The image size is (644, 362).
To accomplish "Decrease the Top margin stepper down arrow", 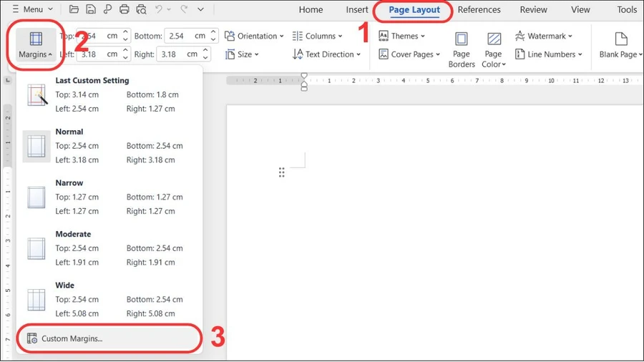I will [125, 39].
